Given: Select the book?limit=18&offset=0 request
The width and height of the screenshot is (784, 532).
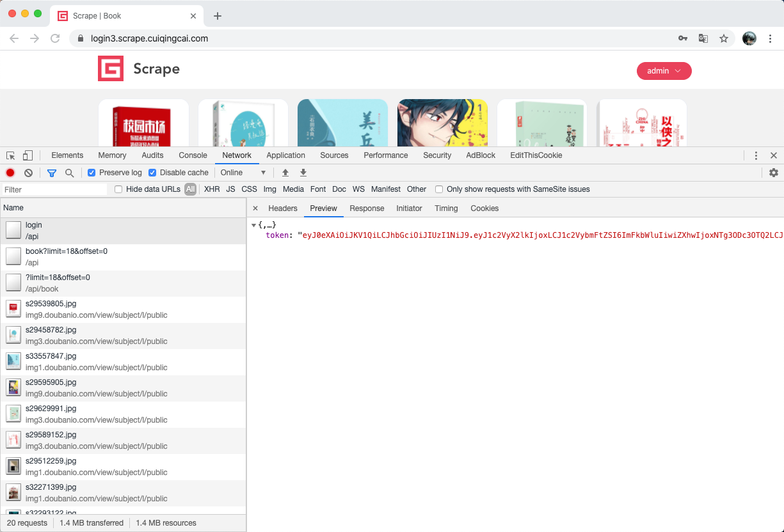Looking at the screenshot, I should pyautogui.click(x=123, y=257).
